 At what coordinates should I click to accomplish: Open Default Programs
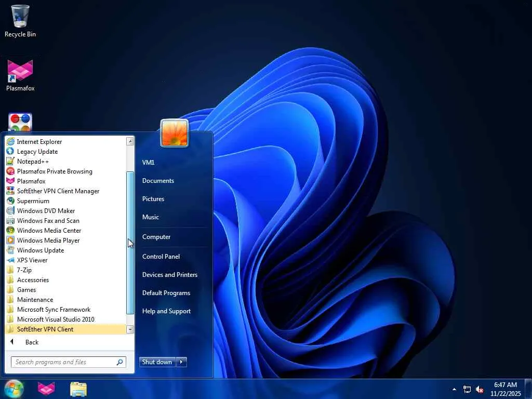(166, 293)
